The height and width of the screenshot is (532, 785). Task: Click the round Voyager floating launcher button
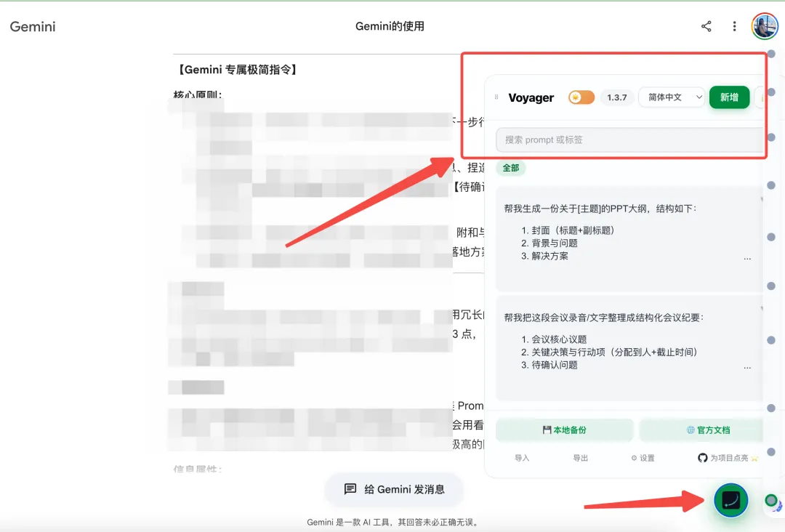coord(731,500)
